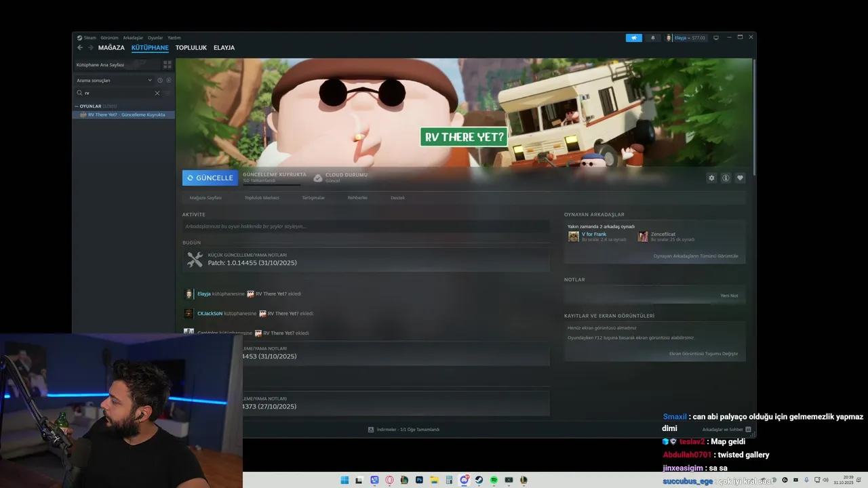Open friend Zencefilcat
This screenshot has width=868, height=488.
point(663,235)
